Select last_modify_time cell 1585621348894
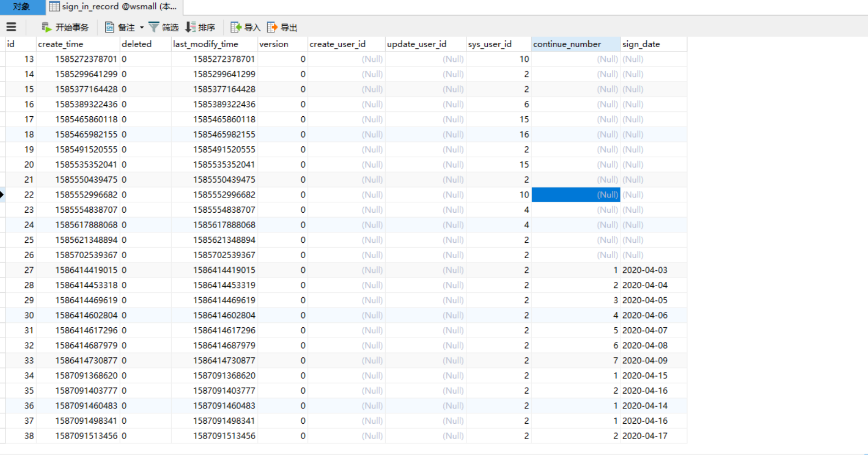This screenshot has height=455, width=868. (x=215, y=240)
